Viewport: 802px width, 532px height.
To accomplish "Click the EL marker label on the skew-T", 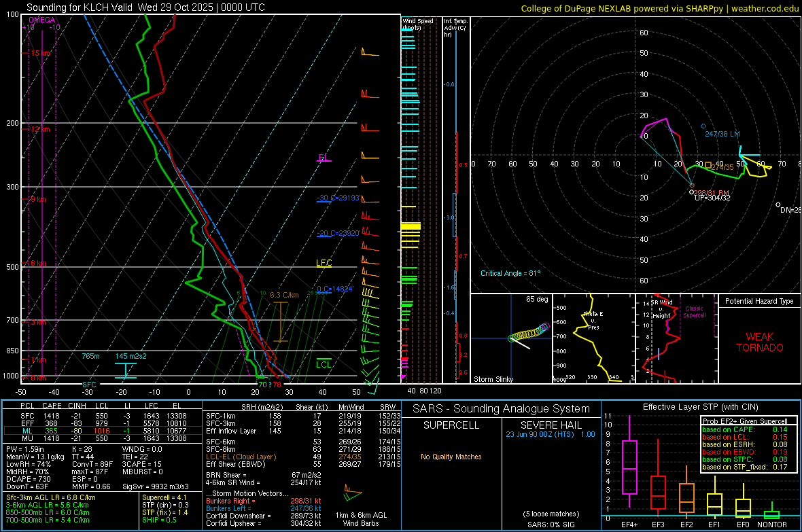I will 324,158.
